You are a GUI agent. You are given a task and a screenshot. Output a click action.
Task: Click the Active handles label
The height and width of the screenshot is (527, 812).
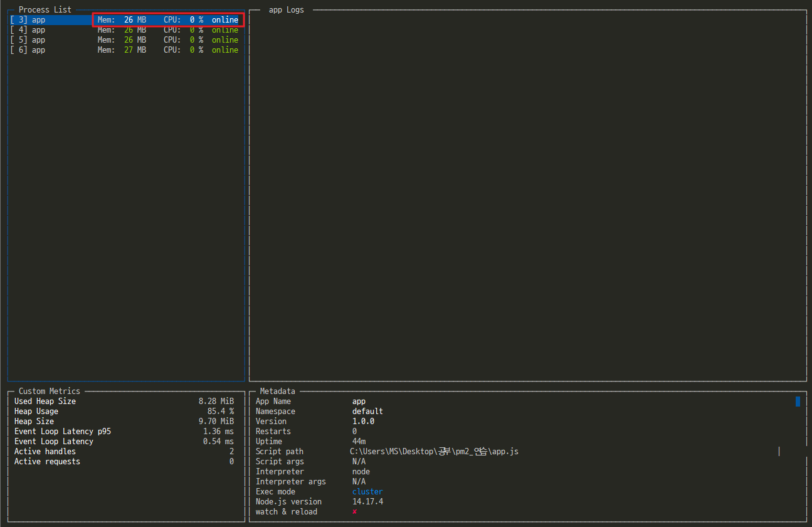(45, 452)
